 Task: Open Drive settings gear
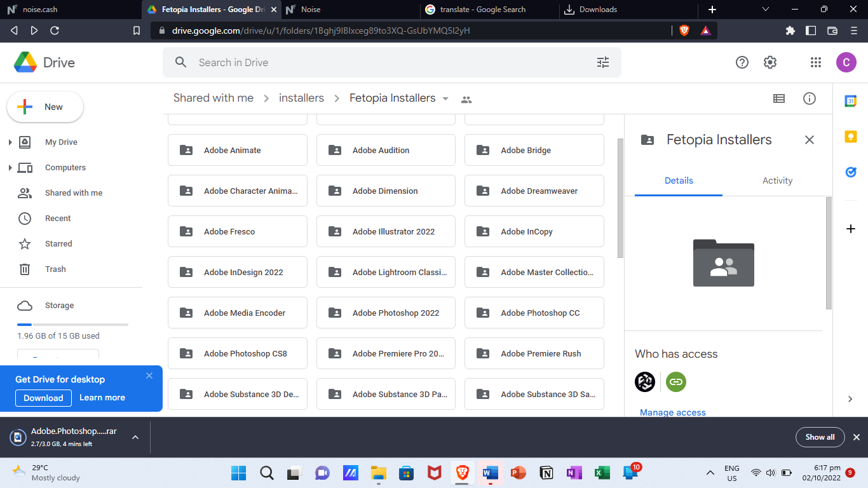[770, 62]
